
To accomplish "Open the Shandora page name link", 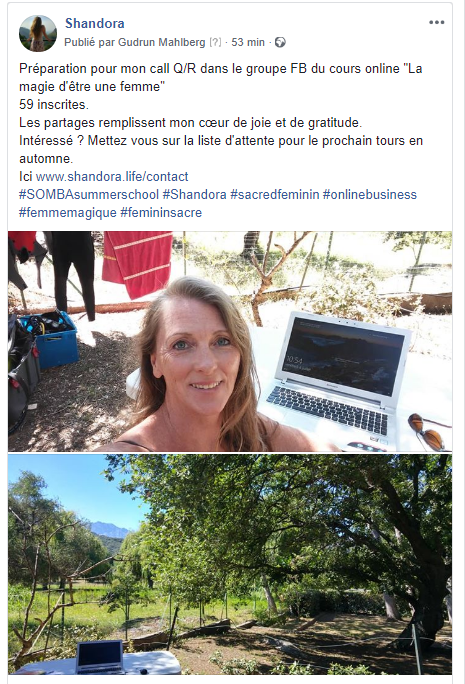I will click(95, 23).
